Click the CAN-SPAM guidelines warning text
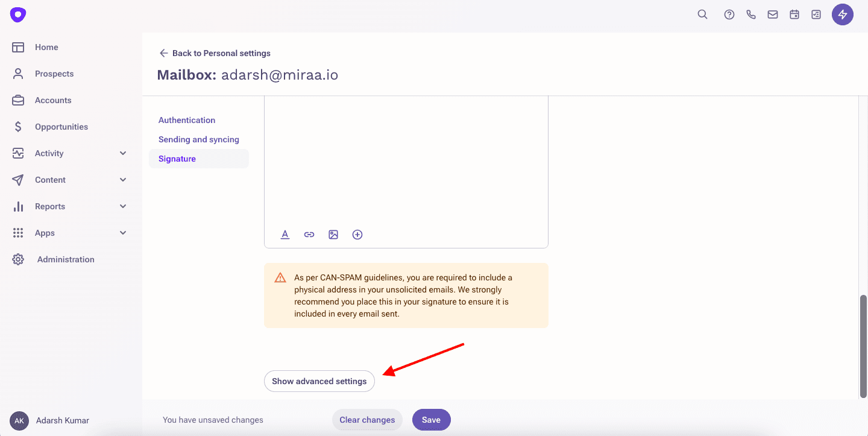The width and height of the screenshot is (868, 436). pyautogui.click(x=403, y=295)
